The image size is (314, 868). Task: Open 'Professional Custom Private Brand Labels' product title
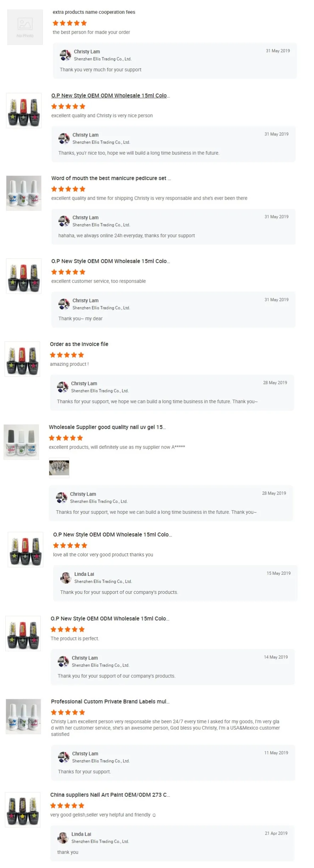pyautogui.click(x=110, y=701)
